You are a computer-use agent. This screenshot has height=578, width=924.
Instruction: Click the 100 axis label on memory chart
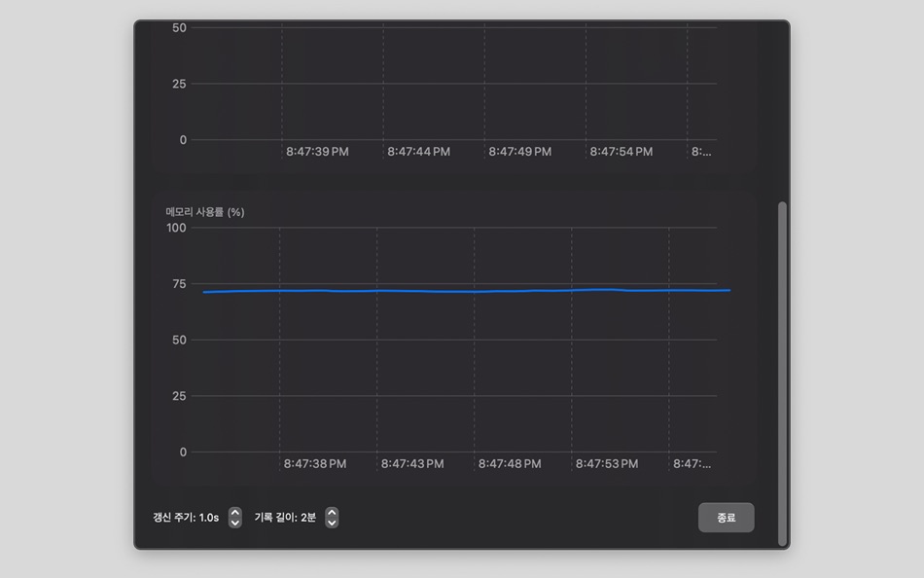pos(175,228)
